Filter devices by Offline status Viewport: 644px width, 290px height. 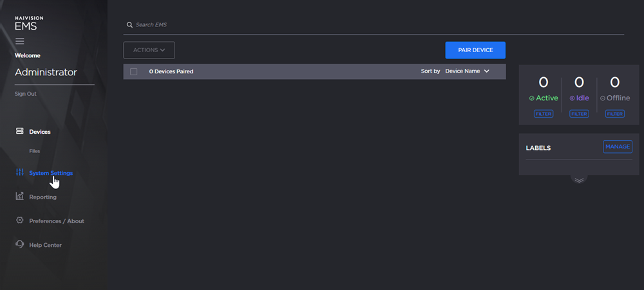[615, 114]
